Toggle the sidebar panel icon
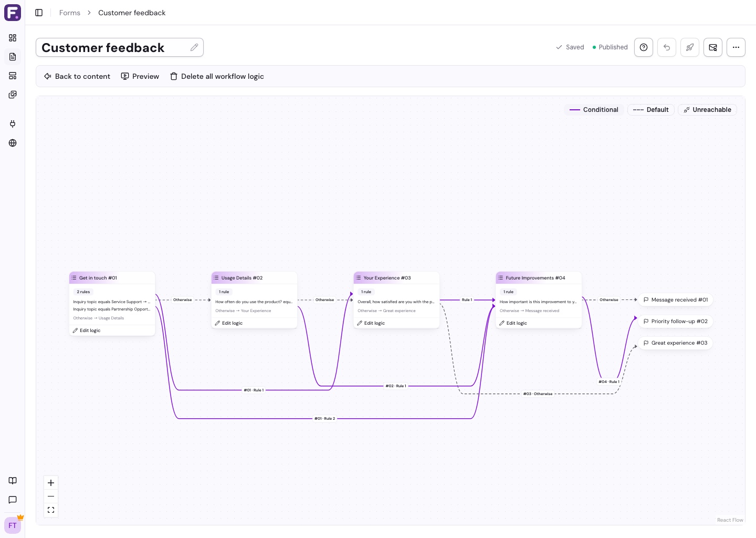This screenshot has height=538, width=756. [x=39, y=13]
